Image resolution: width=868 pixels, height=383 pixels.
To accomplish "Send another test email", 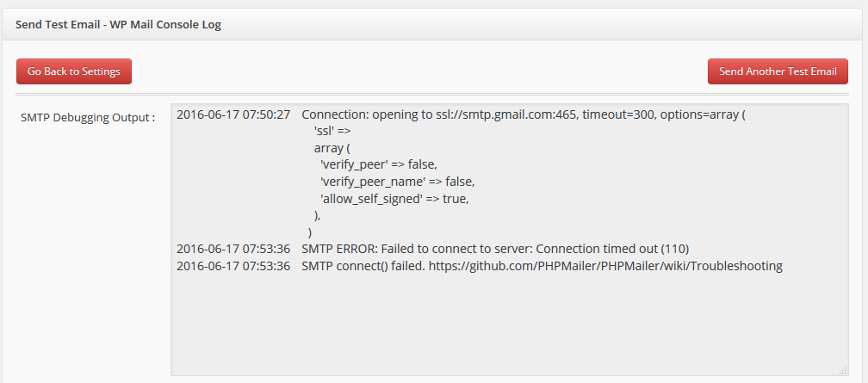I will click(778, 71).
